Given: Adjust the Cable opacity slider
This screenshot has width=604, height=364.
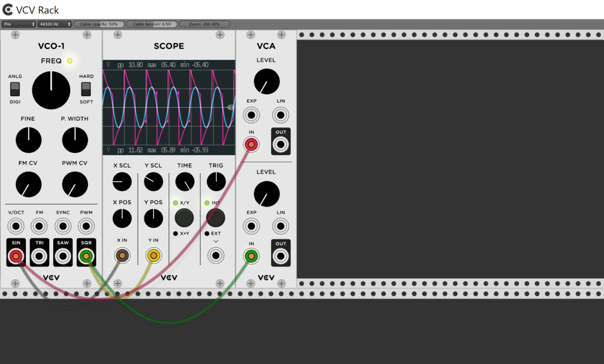Looking at the screenshot, I should (99, 24).
